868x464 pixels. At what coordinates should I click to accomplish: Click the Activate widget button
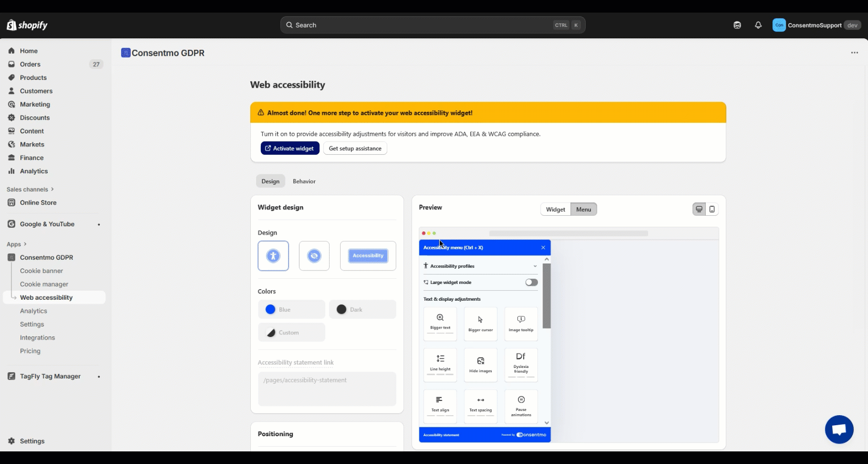click(x=290, y=149)
